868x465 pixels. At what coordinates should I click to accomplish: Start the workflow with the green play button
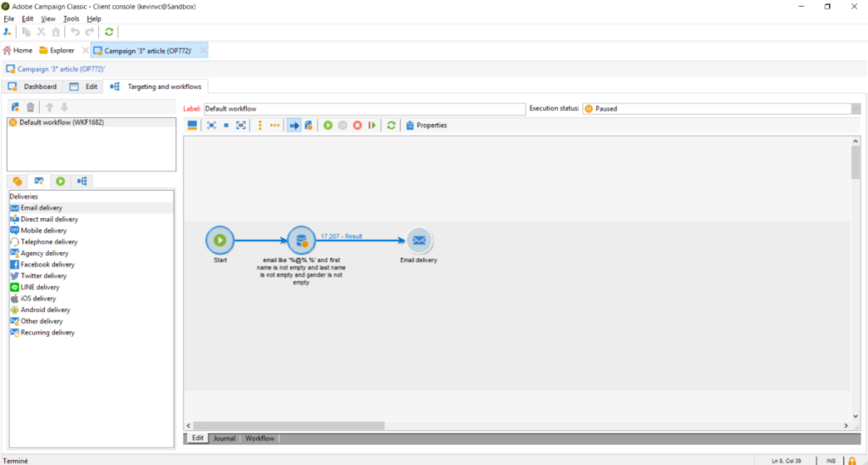[x=329, y=126]
